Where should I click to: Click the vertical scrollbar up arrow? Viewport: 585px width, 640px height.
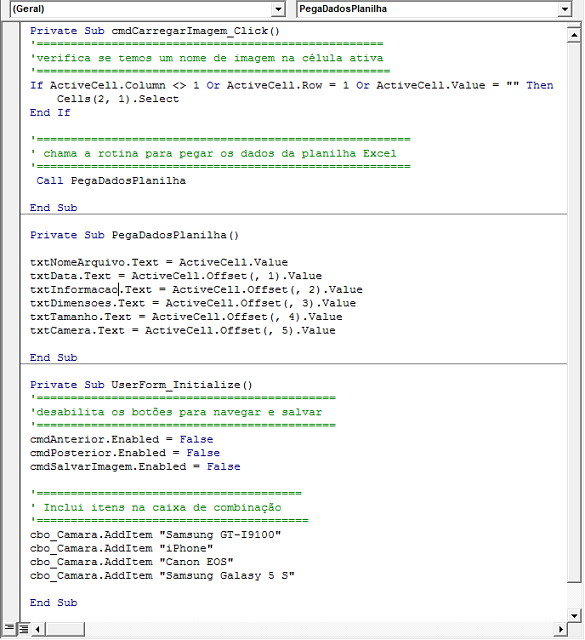pos(574,35)
